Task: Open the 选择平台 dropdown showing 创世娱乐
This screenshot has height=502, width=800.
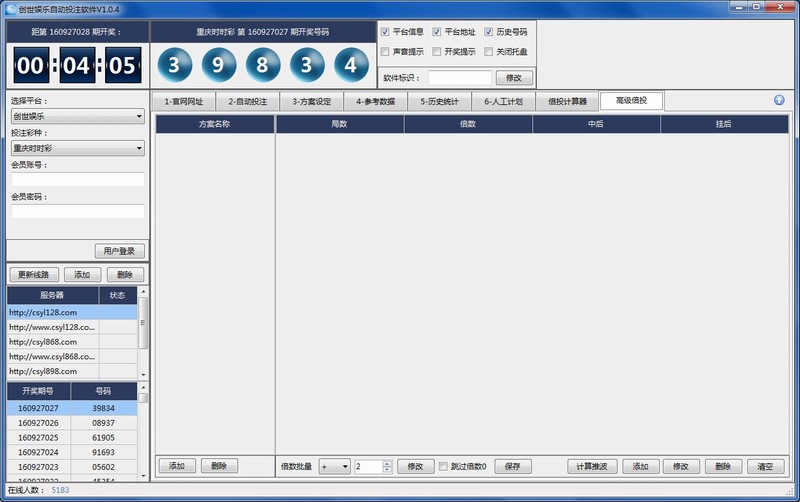Action: tap(78, 117)
